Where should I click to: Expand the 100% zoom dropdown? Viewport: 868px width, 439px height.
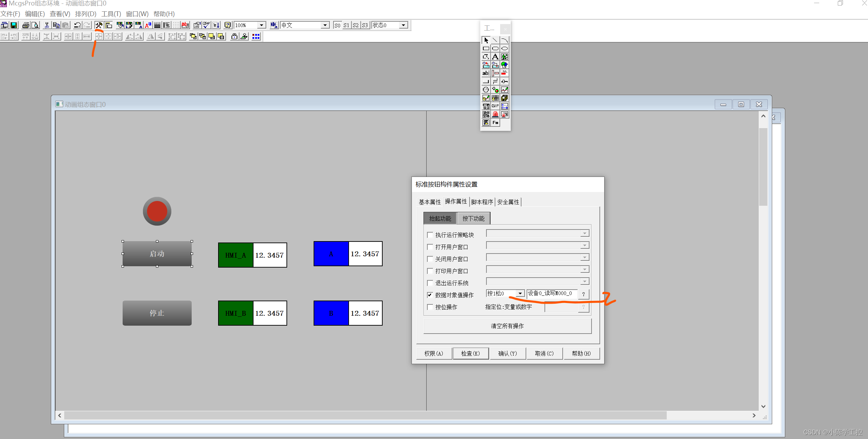[x=261, y=25]
